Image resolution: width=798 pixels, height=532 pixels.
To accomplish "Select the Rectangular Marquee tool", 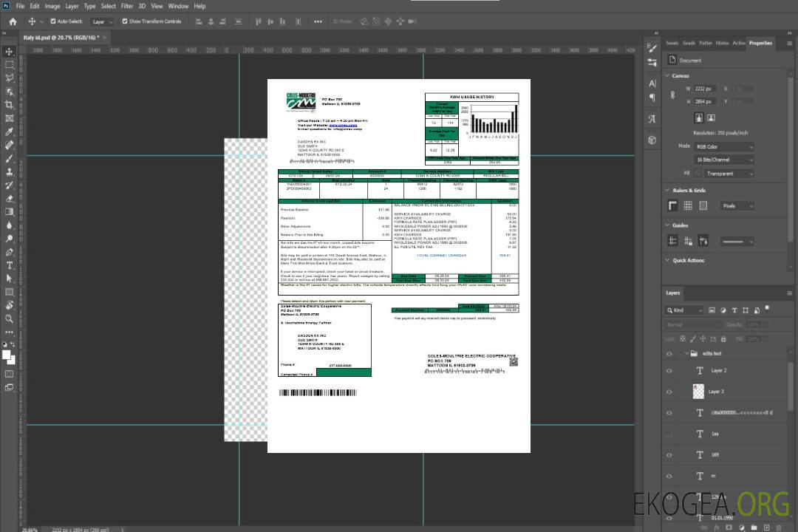I will [x=9, y=65].
